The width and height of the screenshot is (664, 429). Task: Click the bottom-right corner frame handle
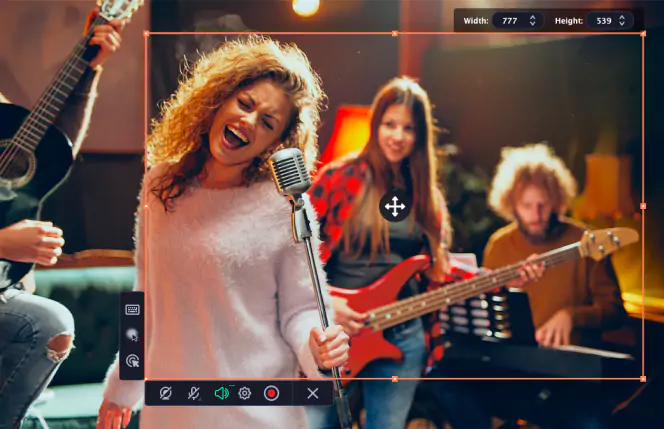643,379
